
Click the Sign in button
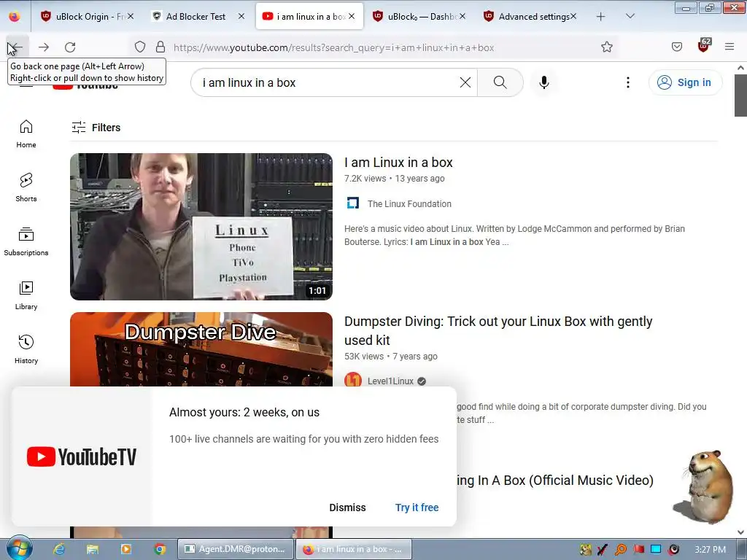pyautogui.click(x=685, y=82)
